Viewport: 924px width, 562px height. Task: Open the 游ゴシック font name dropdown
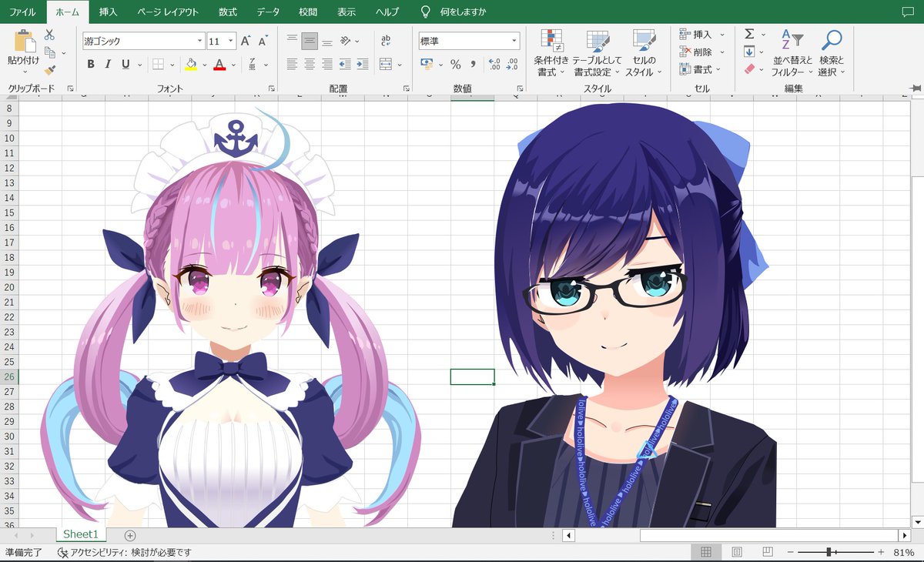200,41
